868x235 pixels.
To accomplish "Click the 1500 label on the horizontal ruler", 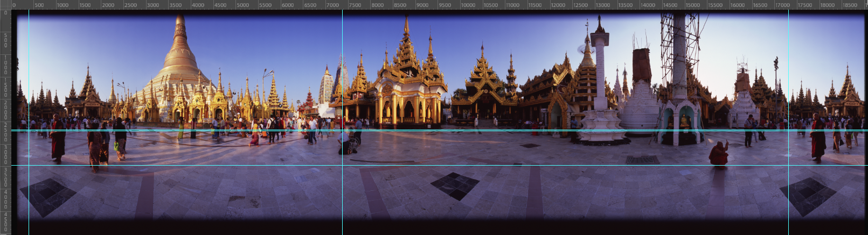I will point(85,5).
